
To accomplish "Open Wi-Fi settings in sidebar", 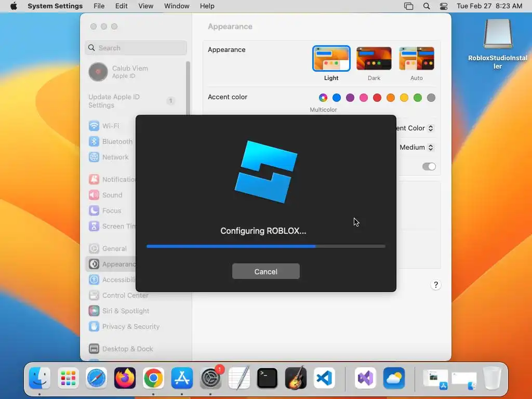I will pos(103,126).
